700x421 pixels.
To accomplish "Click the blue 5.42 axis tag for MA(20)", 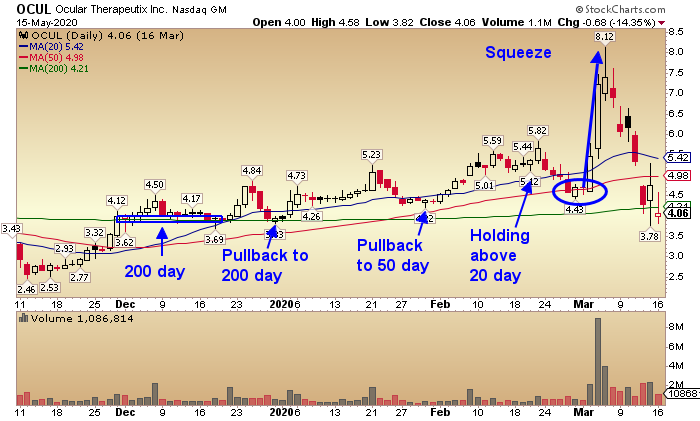I will (678, 157).
